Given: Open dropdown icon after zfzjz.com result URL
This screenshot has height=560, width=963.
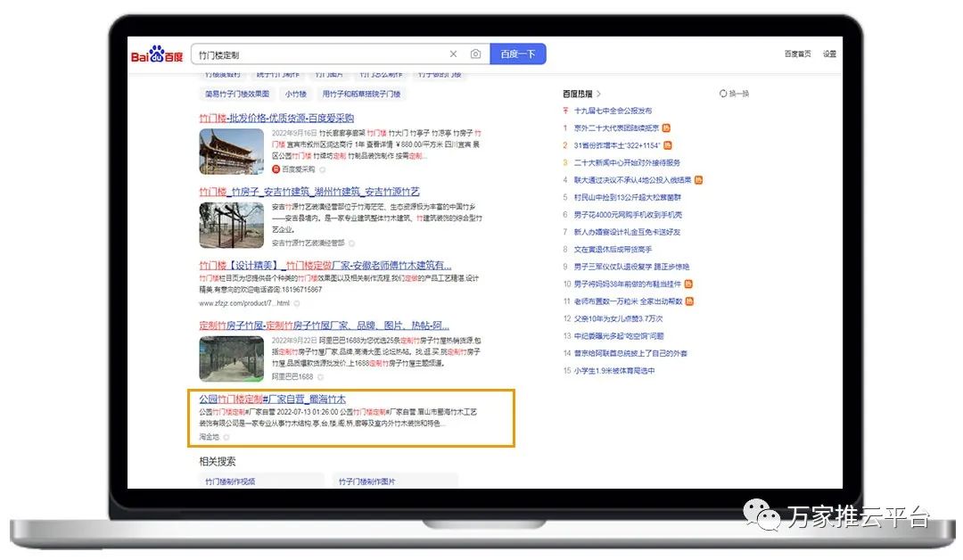Looking at the screenshot, I should pos(297,303).
